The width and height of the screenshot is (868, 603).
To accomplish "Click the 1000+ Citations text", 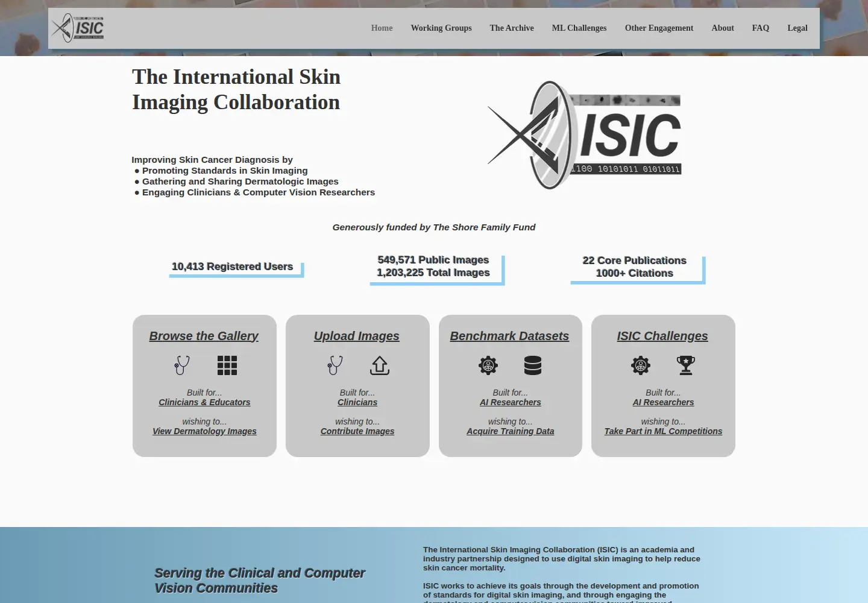I will [x=634, y=273].
